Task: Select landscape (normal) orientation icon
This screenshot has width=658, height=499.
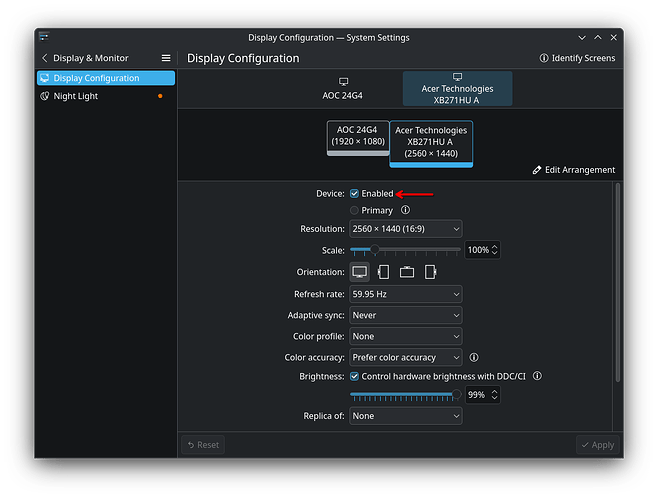Action: click(x=360, y=272)
